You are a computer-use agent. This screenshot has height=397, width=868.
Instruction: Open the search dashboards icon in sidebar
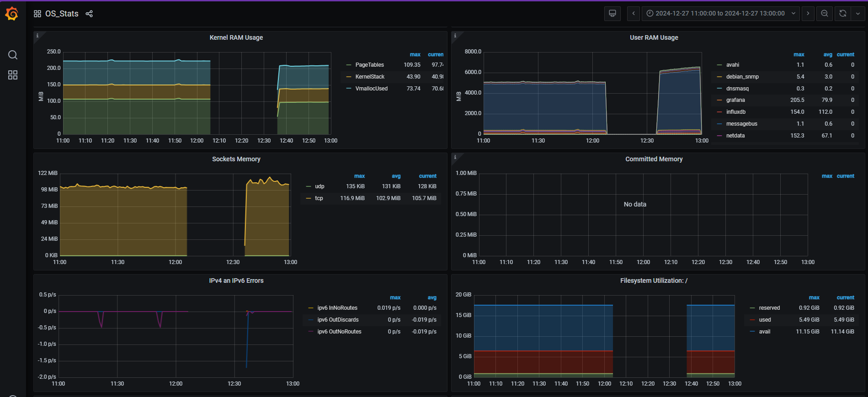[13, 55]
